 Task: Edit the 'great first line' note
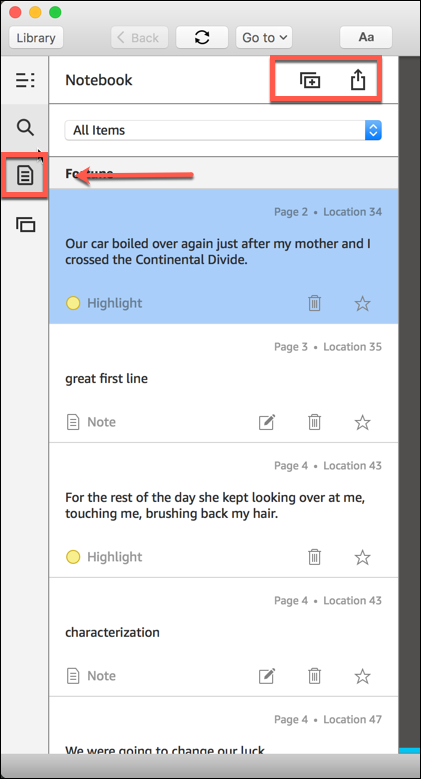click(x=267, y=422)
